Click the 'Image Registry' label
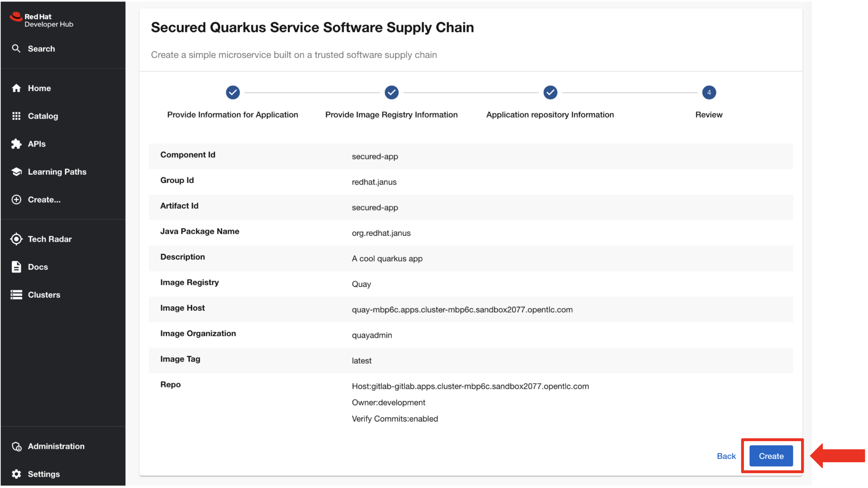 pyautogui.click(x=189, y=283)
